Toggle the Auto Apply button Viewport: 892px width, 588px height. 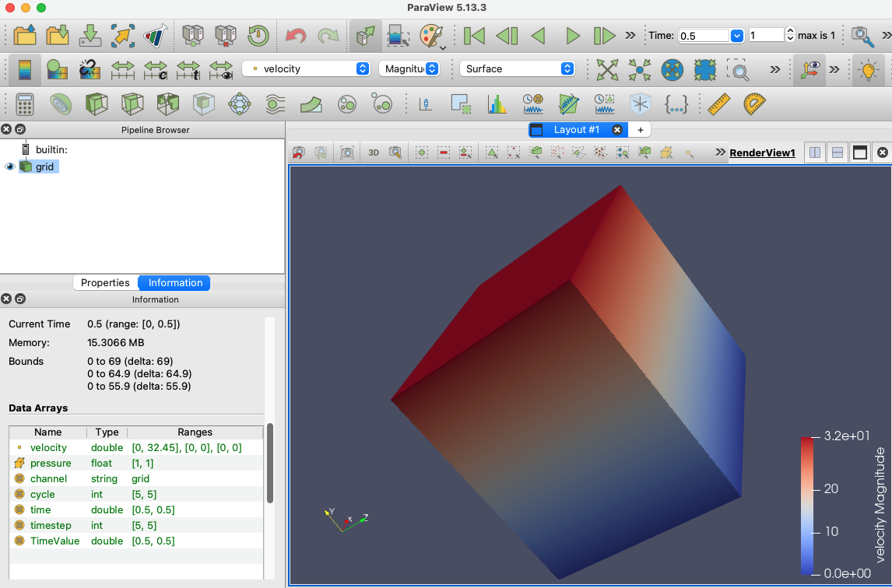pos(365,35)
